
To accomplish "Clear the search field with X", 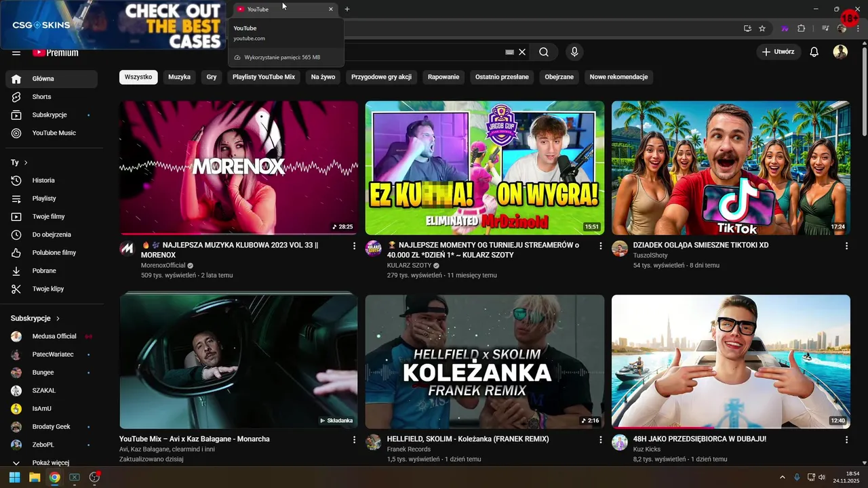I will pyautogui.click(x=522, y=52).
